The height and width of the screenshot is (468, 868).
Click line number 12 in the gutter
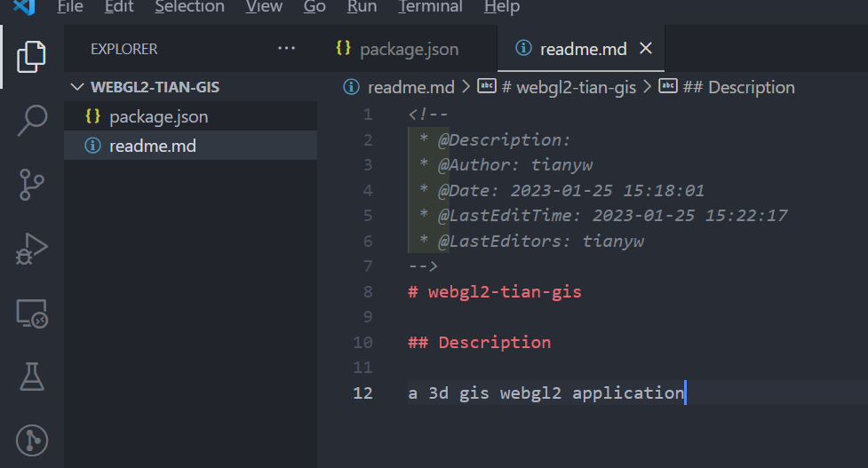[362, 393]
